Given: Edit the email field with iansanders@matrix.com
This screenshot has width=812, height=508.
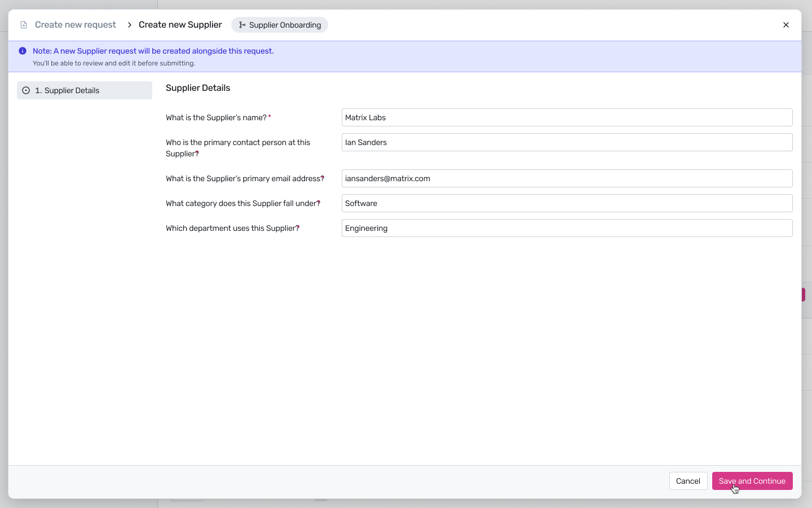Looking at the screenshot, I should [567, 178].
